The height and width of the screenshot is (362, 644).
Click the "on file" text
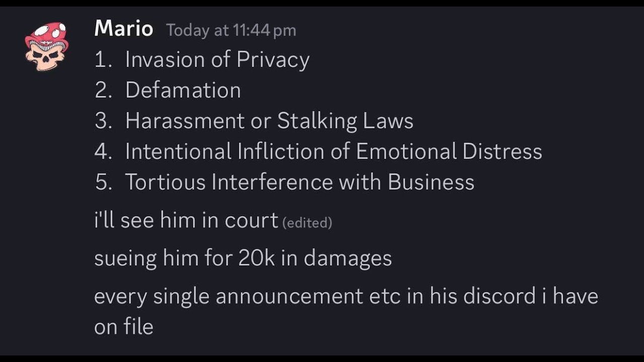pyautogui.click(x=124, y=327)
